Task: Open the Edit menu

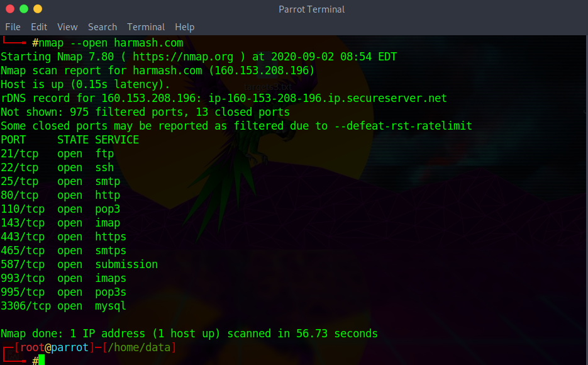Action: pos(39,27)
